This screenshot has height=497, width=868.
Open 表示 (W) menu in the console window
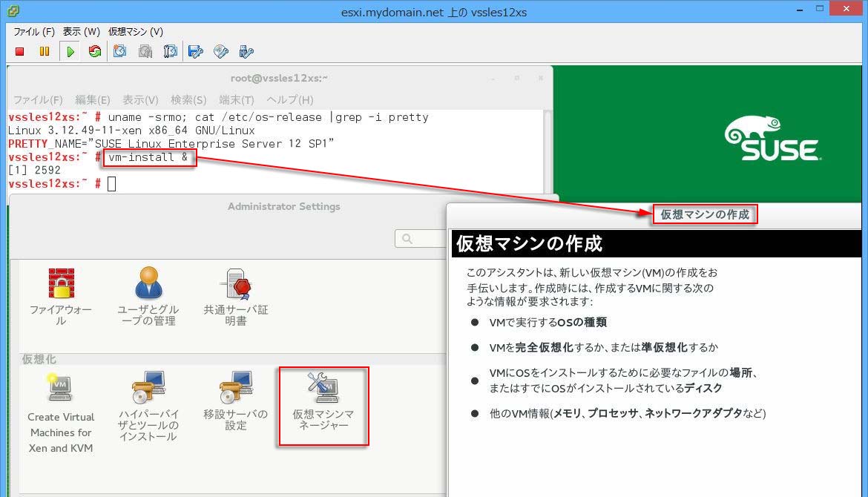[81, 32]
